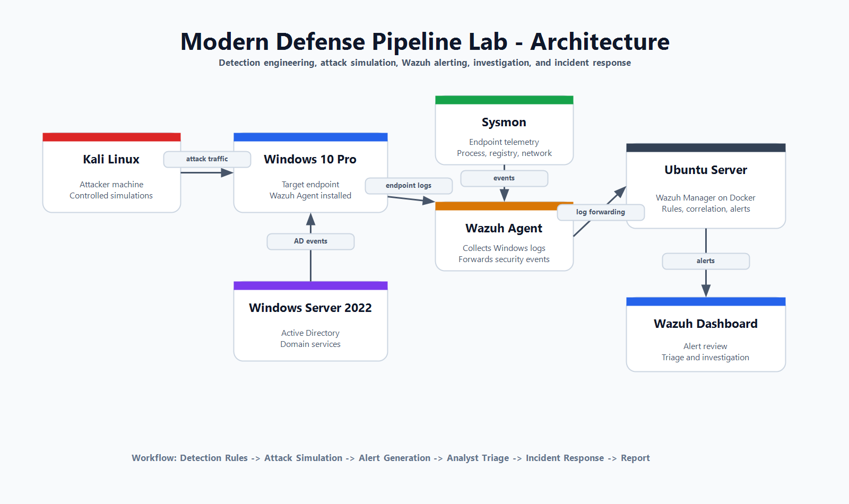Select the "Attacker machine" description line
The height and width of the screenshot is (504, 849).
click(x=111, y=185)
